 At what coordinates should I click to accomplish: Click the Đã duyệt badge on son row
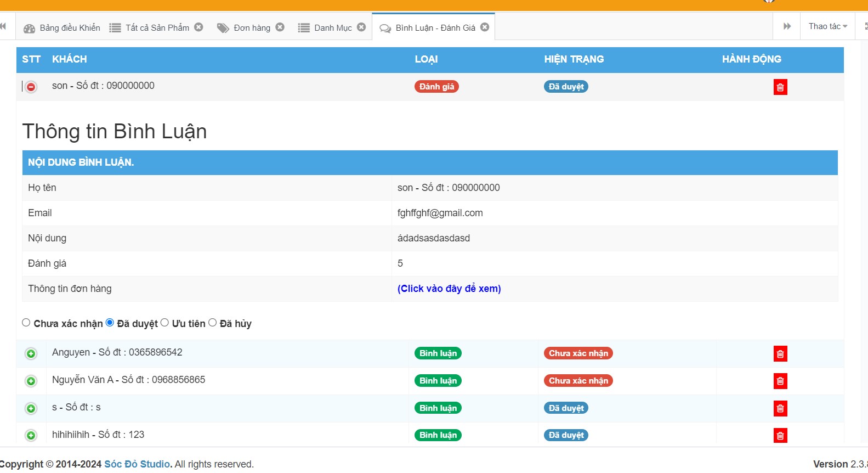tap(566, 87)
